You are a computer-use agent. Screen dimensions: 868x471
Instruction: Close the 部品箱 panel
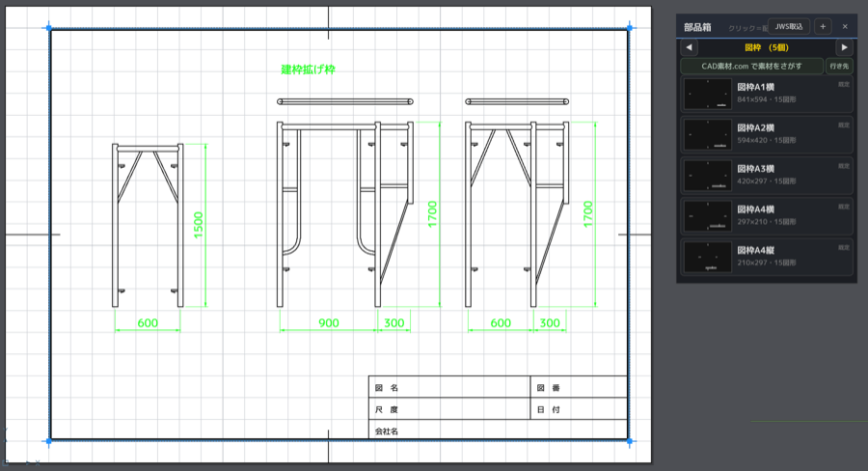click(845, 27)
